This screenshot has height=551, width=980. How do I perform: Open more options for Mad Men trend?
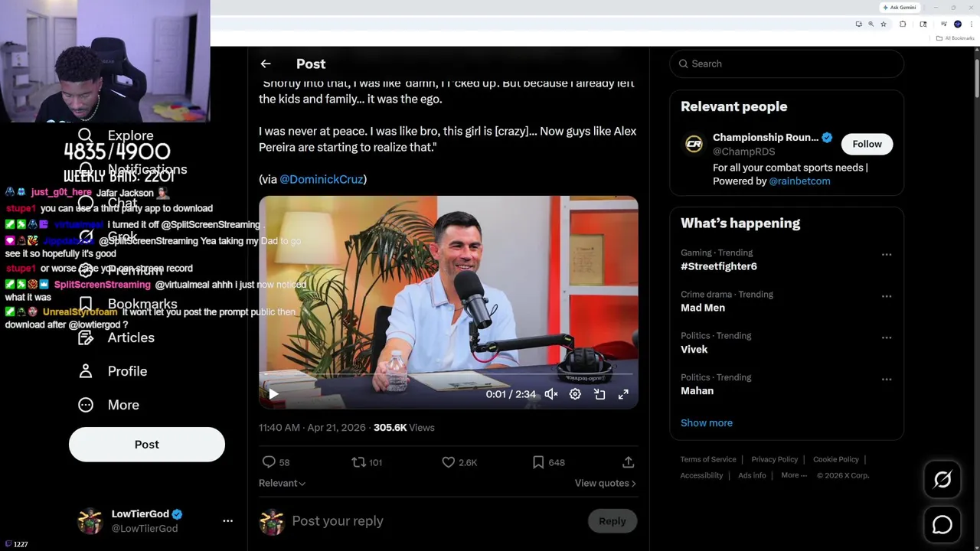887,296
